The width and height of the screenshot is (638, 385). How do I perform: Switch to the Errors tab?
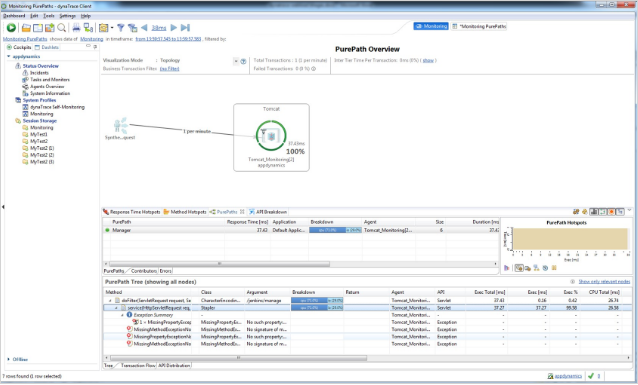point(166,271)
